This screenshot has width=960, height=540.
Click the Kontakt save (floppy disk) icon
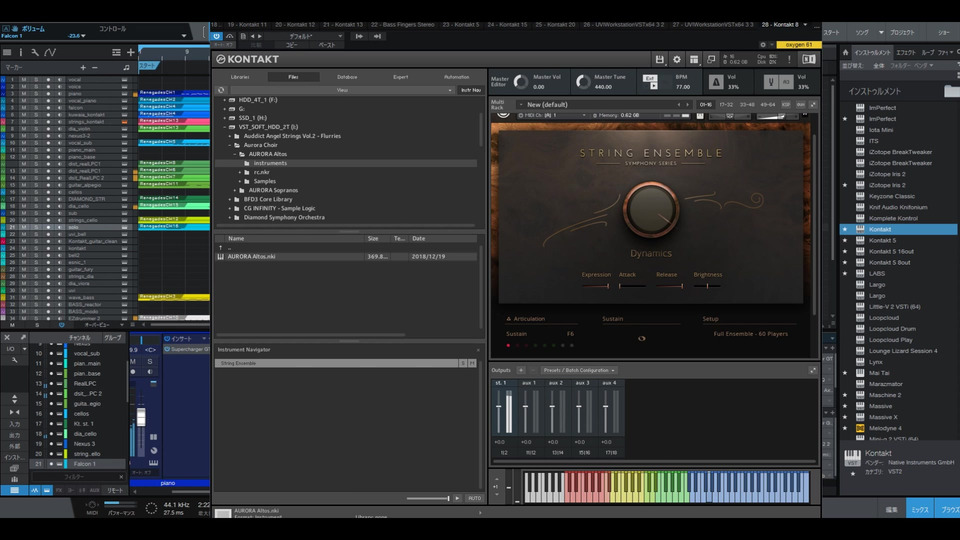(659, 60)
